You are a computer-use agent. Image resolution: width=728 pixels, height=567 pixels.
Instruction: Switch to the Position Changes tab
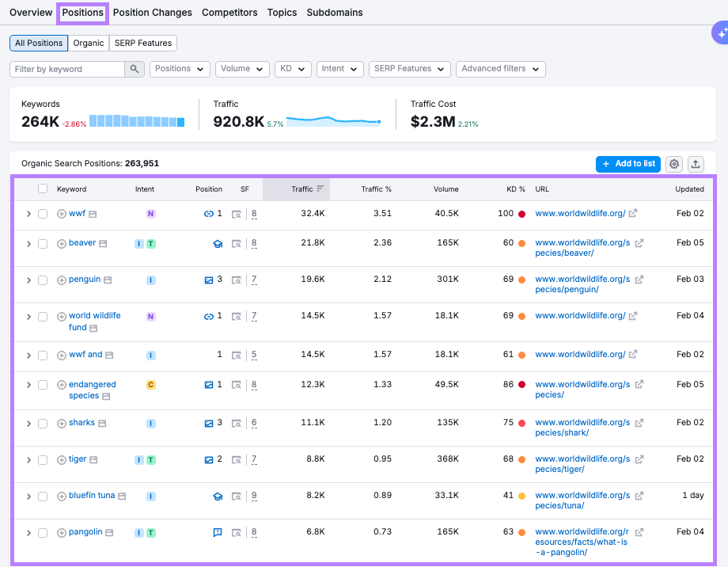[x=152, y=13]
